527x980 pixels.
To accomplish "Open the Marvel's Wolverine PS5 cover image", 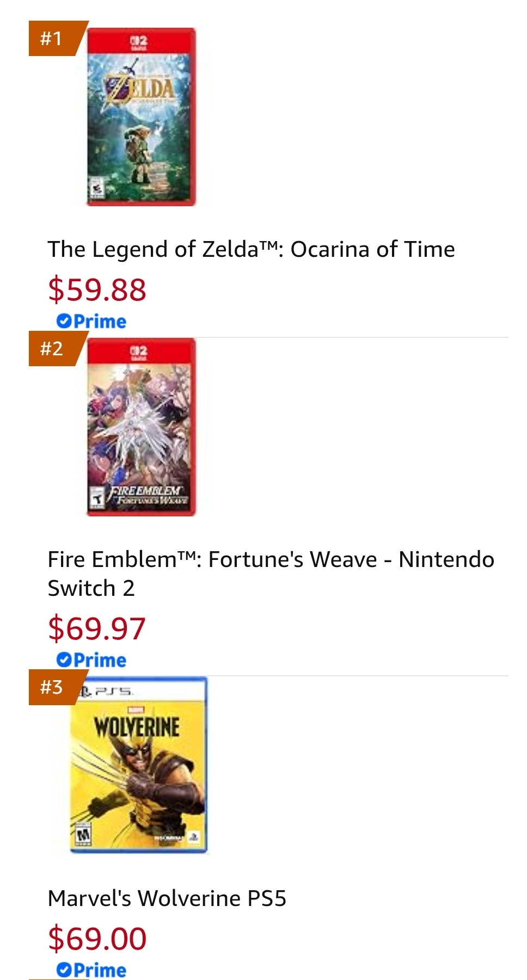I will [x=138, y=765].
